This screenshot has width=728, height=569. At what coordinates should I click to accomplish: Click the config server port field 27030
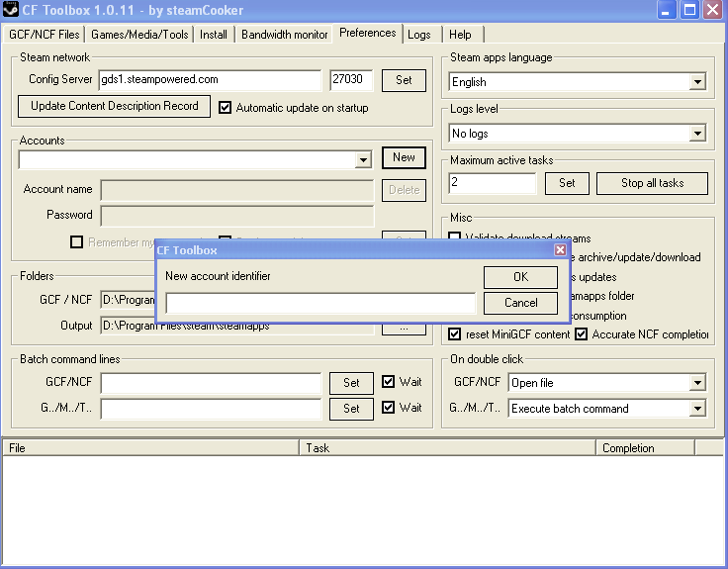tap(351, 80)
